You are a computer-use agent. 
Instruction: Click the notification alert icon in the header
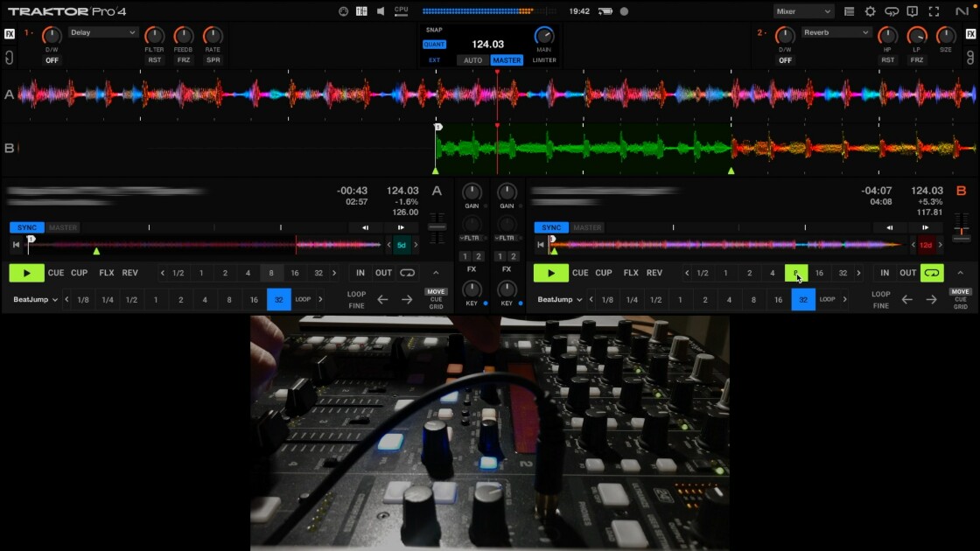pos(913,11)
